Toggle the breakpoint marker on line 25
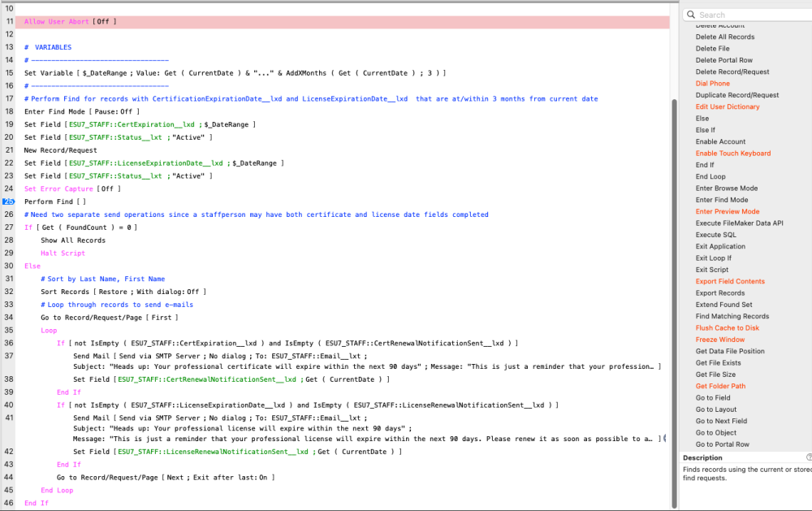This screenshot has width=812, height=511. pyautogui.click(x=7, y=201)
